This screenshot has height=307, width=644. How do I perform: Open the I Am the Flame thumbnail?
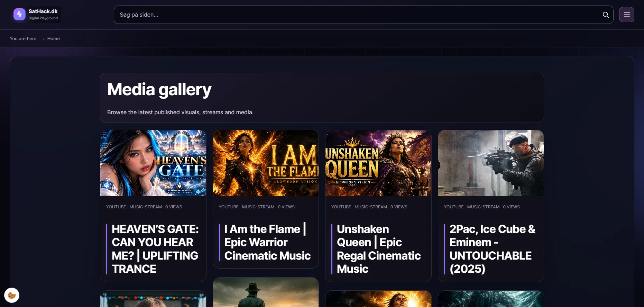pos(266,163)
